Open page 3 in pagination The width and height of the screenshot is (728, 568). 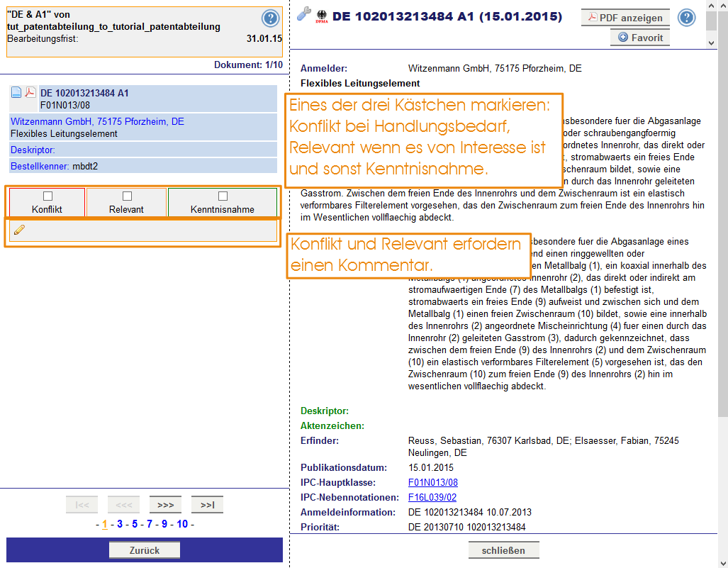pos(120,524)
